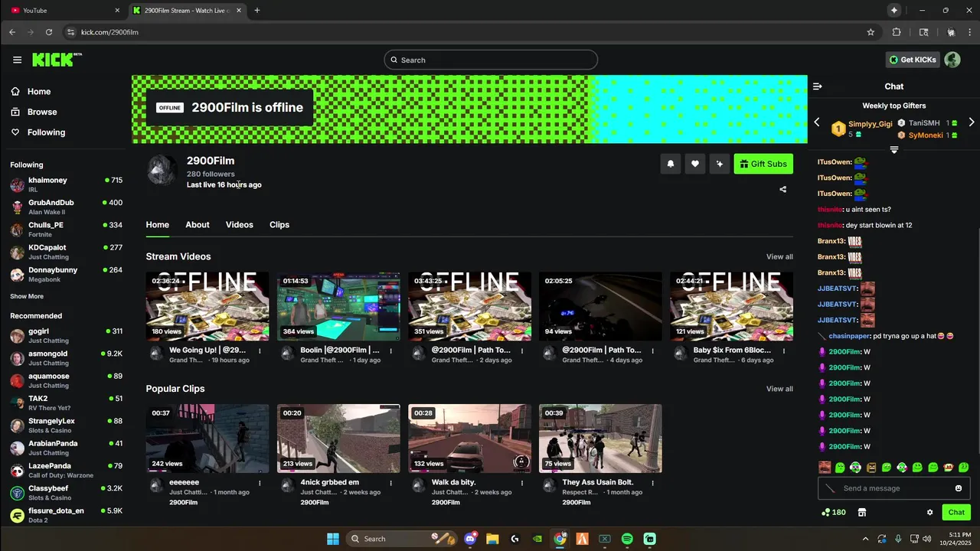
Task: Click the 180 channel points counter
Action: point(833,513)
